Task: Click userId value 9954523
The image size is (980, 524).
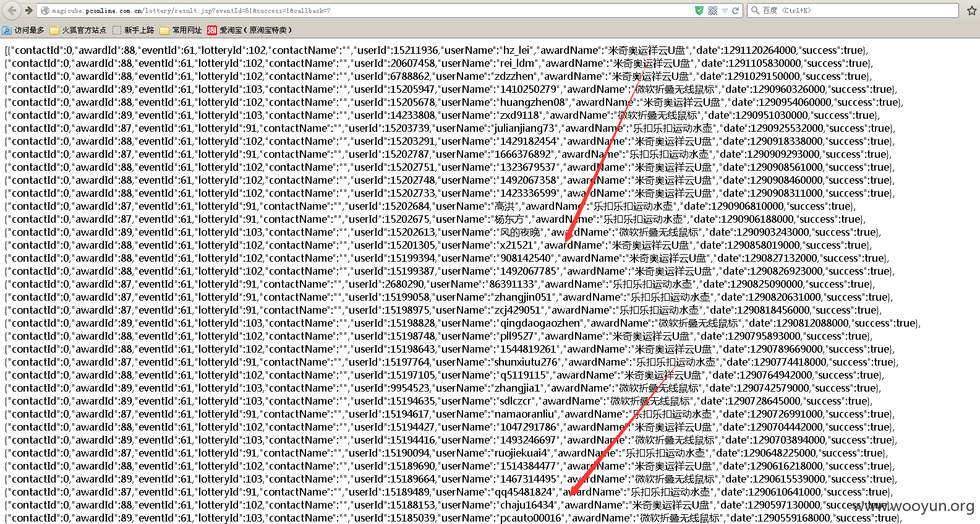Action: point(409,388)
